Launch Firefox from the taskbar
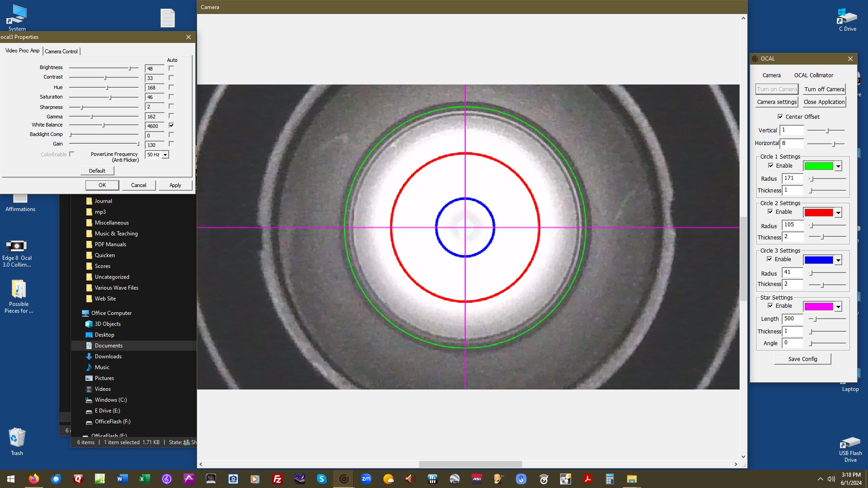The image size is (868, 488). point(33,479)
